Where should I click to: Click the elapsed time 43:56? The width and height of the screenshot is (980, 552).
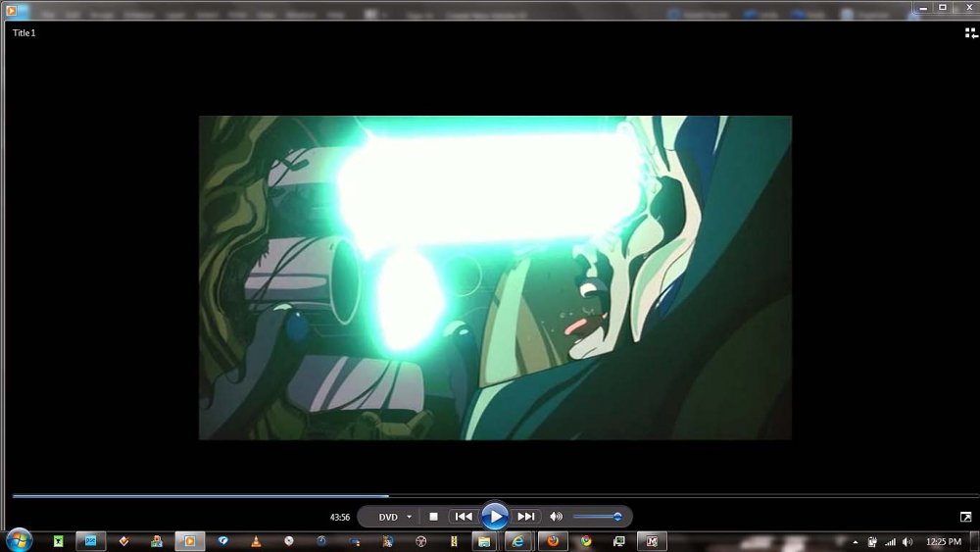339,517
